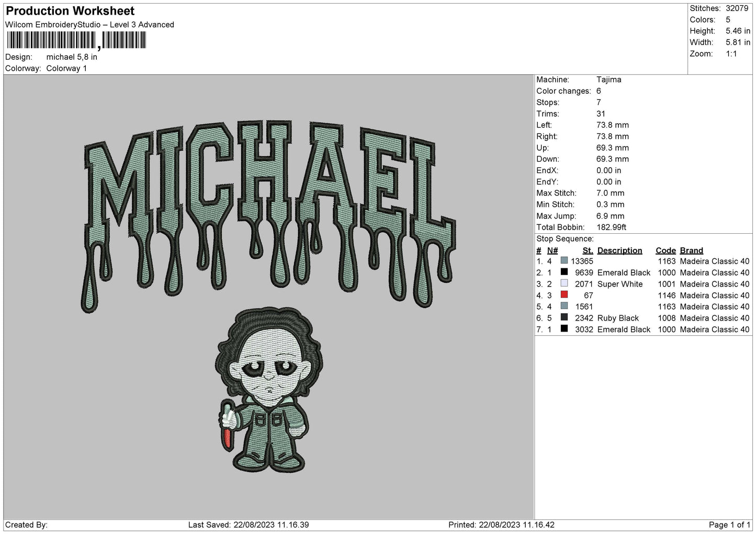This screenshot has height=534, width=756.
Task: Click code 1146 in the stop sequence
Action: pos(667,296)
